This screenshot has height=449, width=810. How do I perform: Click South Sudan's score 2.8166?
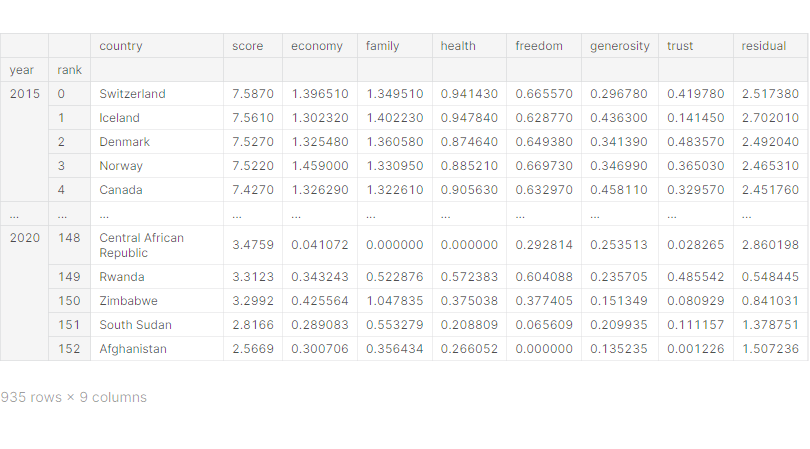[x=253, y=325]
